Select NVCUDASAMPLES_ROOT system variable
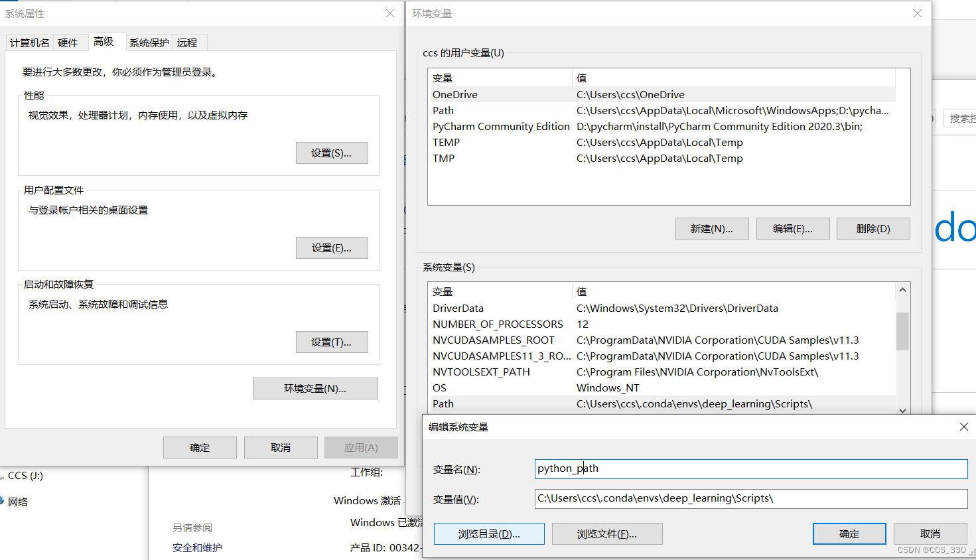 point(662,340)
